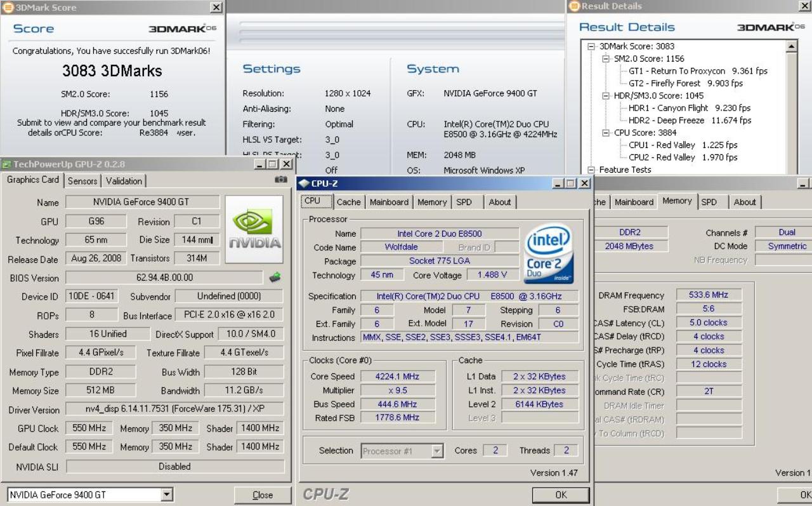This screenshot has width=812, height=506.
Task: Click the DRAM Frequency value 533.6 MHz
Action: pos(708,295)
